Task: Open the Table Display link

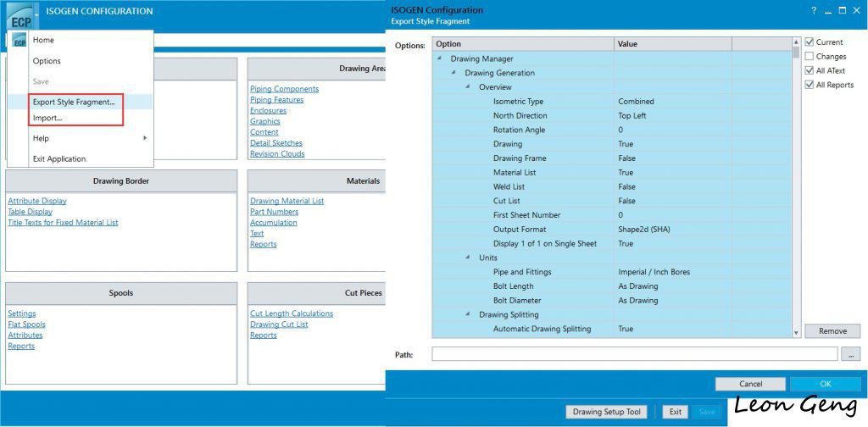Action: [30, 212]
